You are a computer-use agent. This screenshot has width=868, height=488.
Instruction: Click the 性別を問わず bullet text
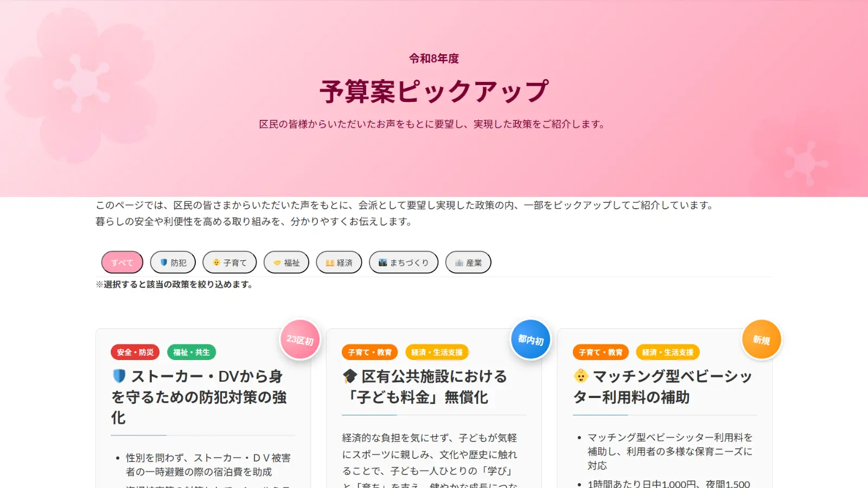pyautogui.click(x=208, y=465)
